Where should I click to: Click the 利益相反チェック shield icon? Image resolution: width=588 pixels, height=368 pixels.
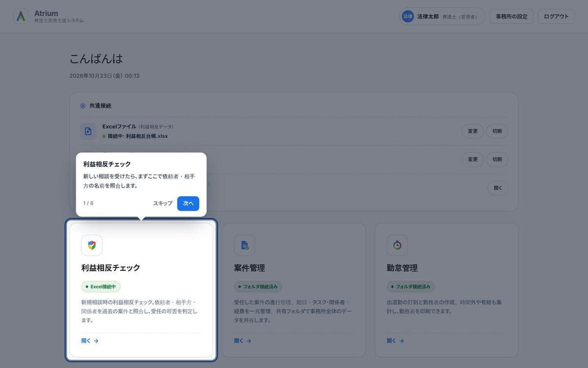coord(92,245)
